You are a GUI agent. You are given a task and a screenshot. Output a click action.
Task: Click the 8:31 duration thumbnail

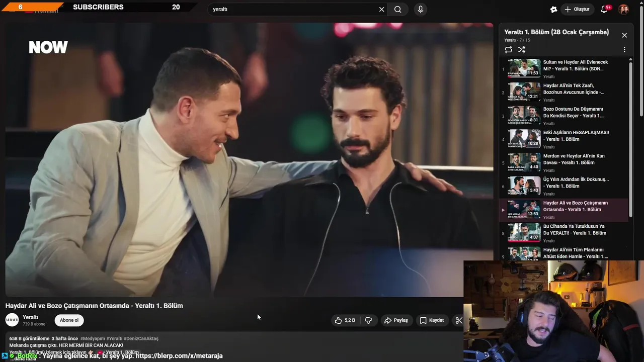(x=524, y=115)
